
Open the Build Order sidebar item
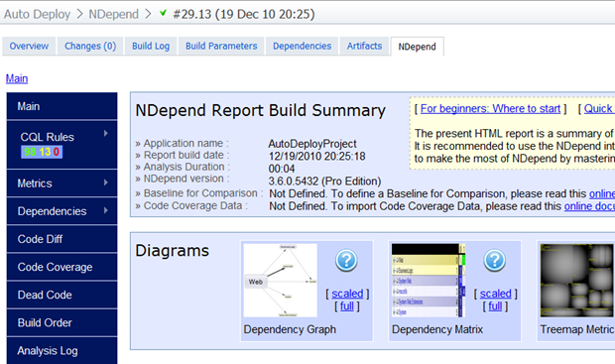[x=61, y=322]
